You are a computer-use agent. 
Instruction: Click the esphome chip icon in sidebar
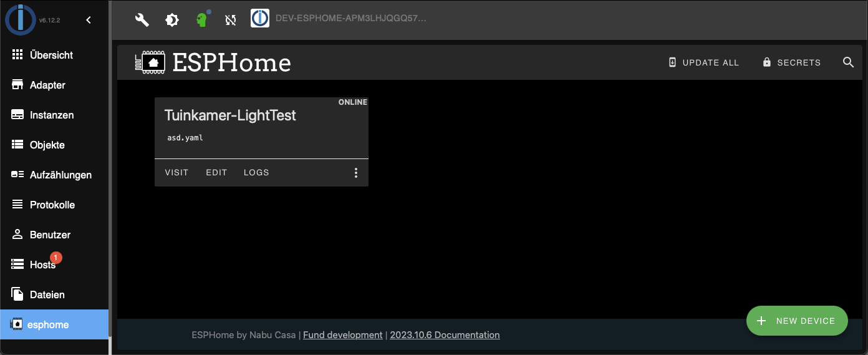pos(17,324)
